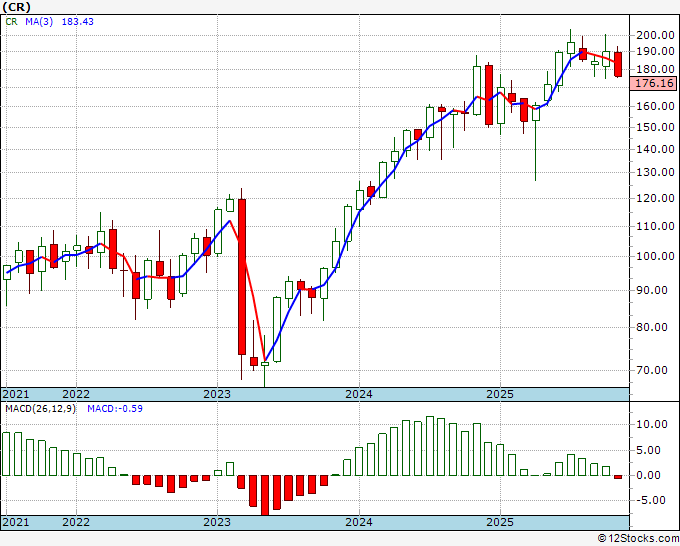The image size is (680, 546).
Task: Click the 10.00 MACD axis label
Action: 651,424
